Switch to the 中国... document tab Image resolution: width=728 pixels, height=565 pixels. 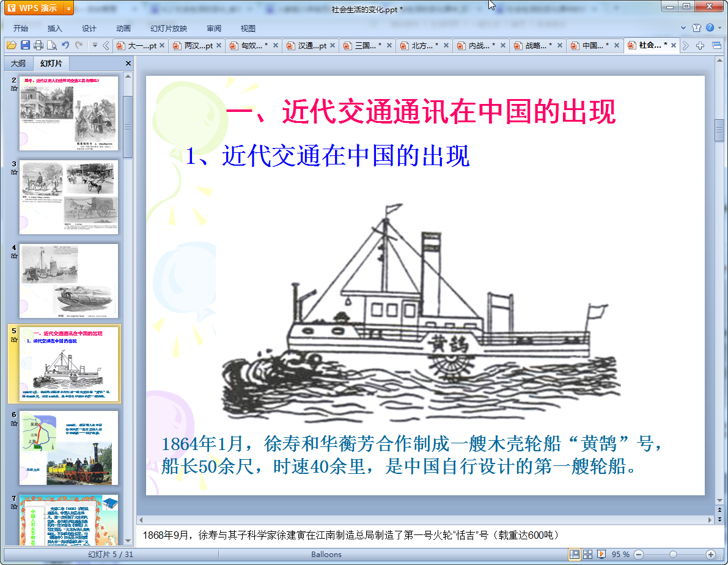tap(593, 45)
